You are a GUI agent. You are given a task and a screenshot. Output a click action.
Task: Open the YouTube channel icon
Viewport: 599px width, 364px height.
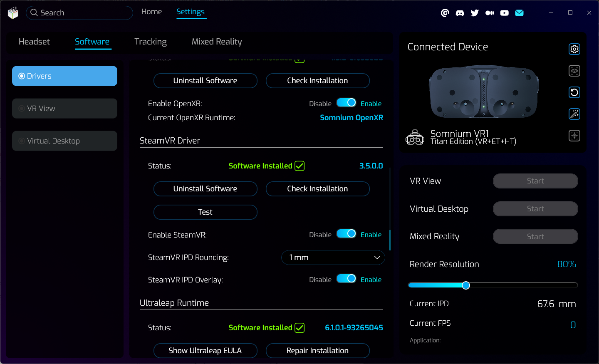(504, 13)
